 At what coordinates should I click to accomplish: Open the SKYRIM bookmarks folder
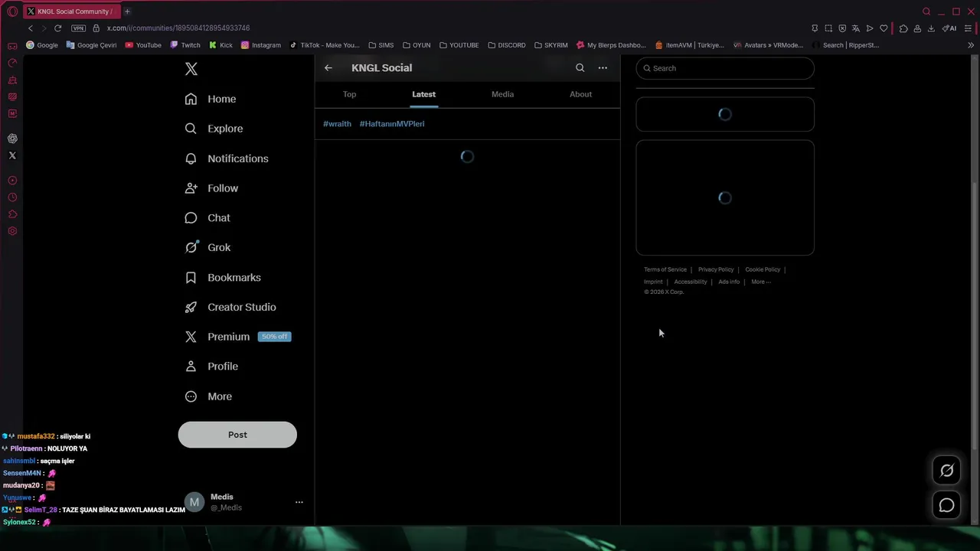tap(551, 45)
